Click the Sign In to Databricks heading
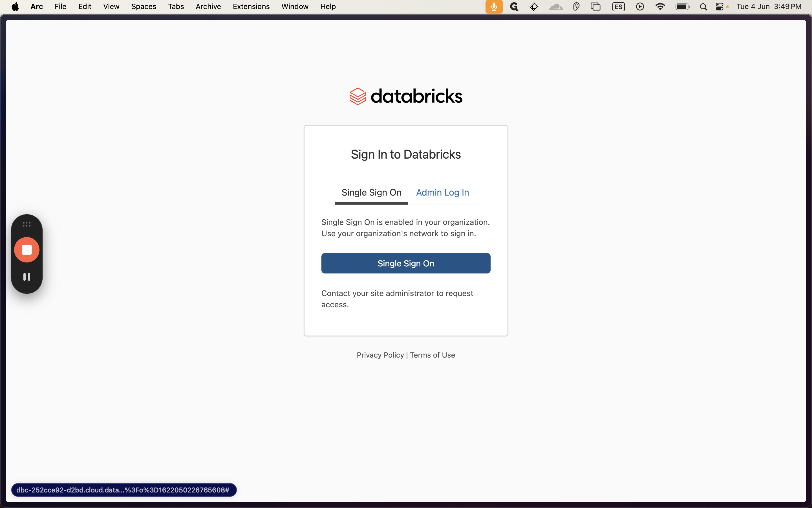812x508 pixels. click(x=406, y=154)
